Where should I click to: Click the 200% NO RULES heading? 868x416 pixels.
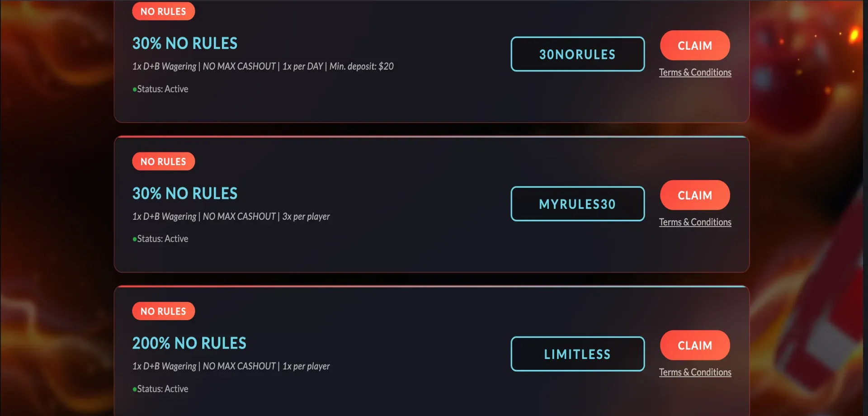[x=189, y=343]
